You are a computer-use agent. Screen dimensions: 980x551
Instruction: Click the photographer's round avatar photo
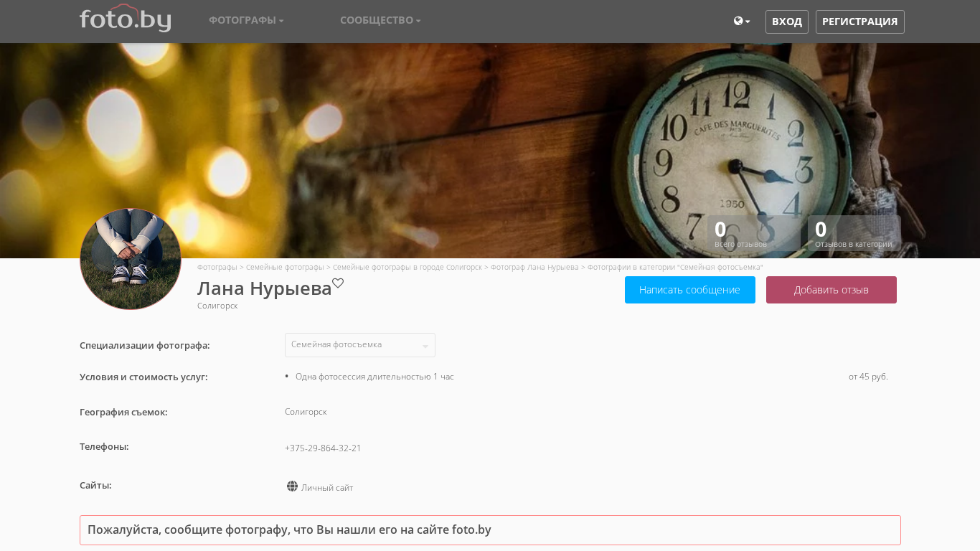coord(131,259)
